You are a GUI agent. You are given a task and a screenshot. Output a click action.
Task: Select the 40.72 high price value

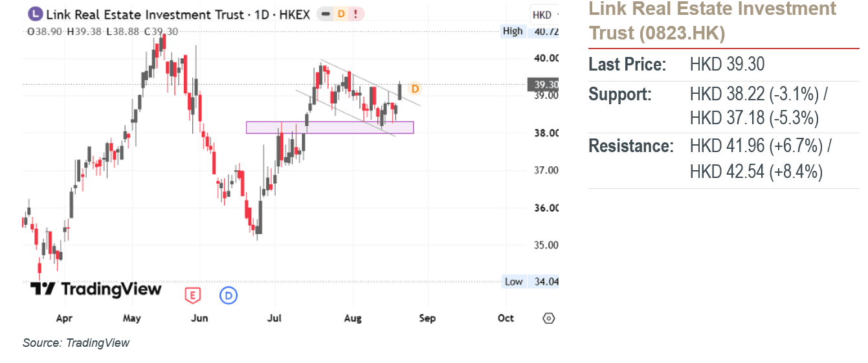pos(547,31)
